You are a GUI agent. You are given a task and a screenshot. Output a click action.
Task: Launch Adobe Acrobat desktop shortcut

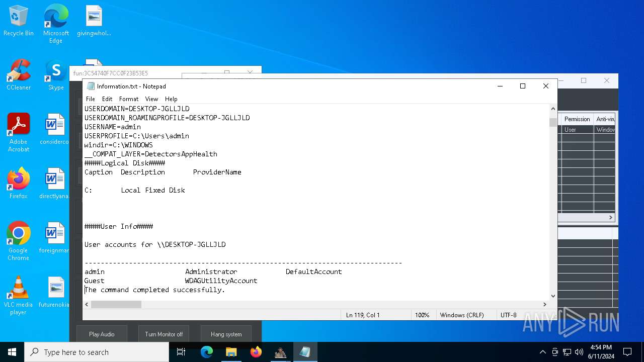19,133
